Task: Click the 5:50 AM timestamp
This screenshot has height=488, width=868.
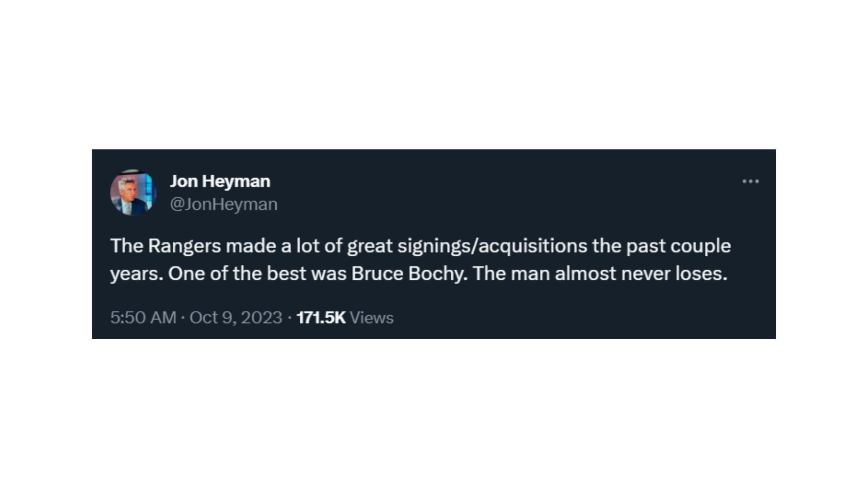Action: click(143, 318)
